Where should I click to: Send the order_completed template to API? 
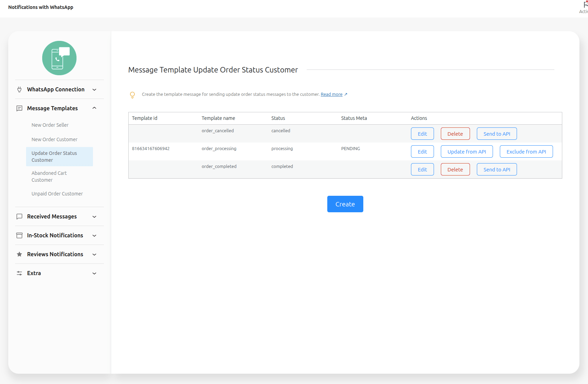point(496,170)
